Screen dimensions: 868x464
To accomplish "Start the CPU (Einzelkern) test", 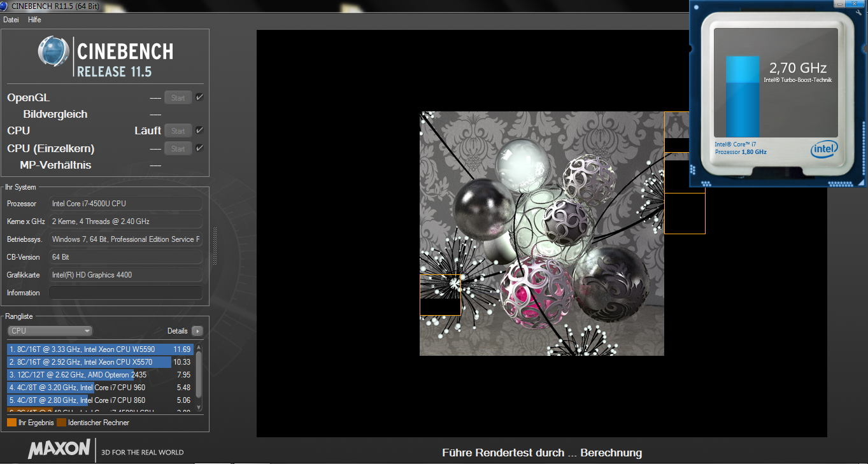I will coord(178,149).
